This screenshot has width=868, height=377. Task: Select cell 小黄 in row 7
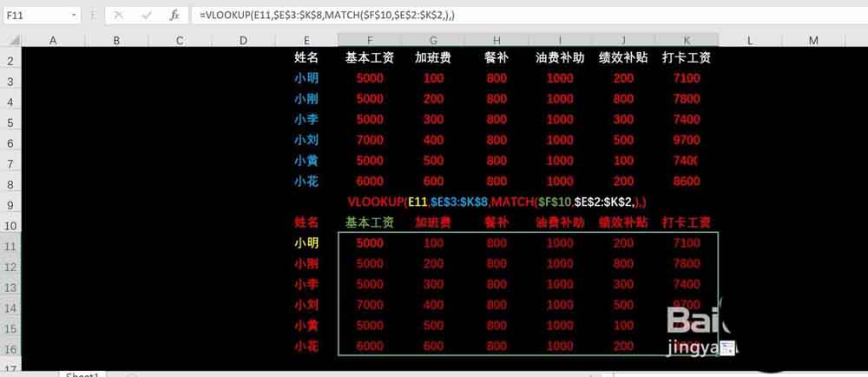pyautogui.click(x=306, y=161)
